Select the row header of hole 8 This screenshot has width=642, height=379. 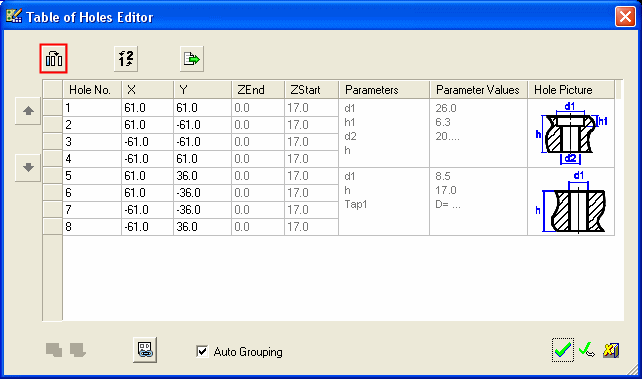pyautogui.click(x=52, y=226)
